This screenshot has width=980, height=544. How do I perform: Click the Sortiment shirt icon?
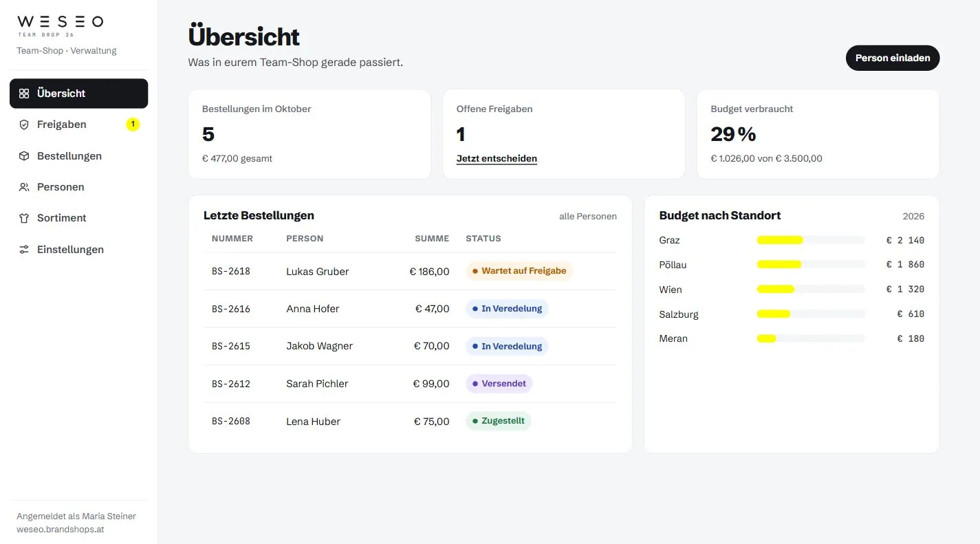(x=24, y=218)
